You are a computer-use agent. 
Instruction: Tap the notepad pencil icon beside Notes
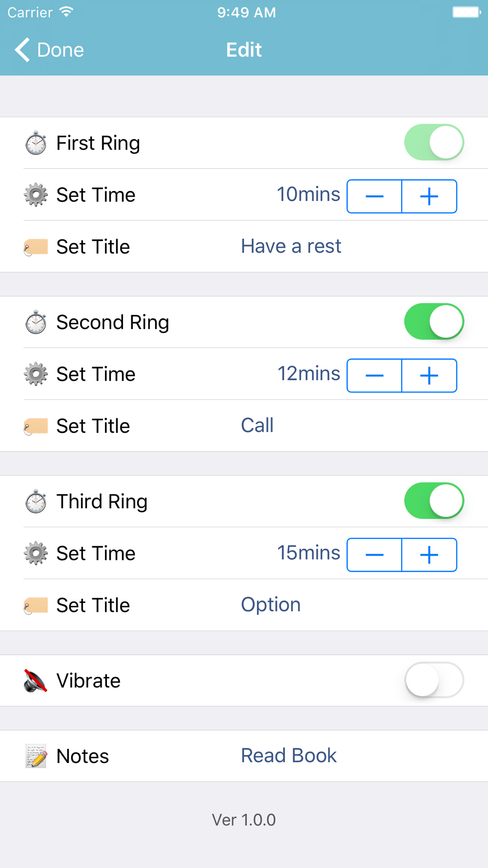(36, 756)
